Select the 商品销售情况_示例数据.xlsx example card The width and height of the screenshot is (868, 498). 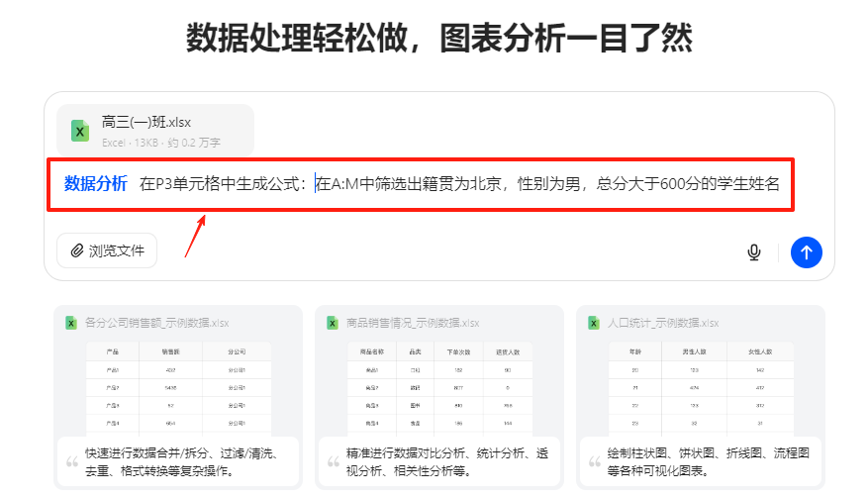(x=439, y=397)
